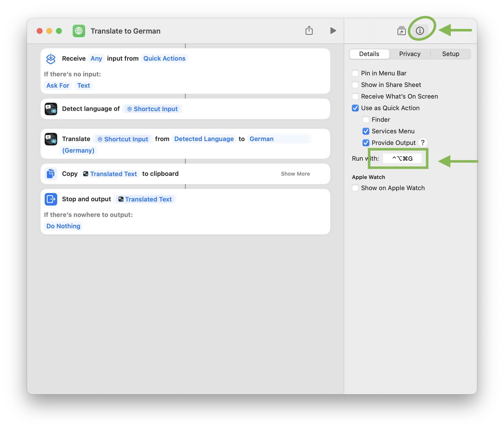This screenshot has height=430, width=504.
Task: Click the Detect language action icon
Action: tap(51, 109)
